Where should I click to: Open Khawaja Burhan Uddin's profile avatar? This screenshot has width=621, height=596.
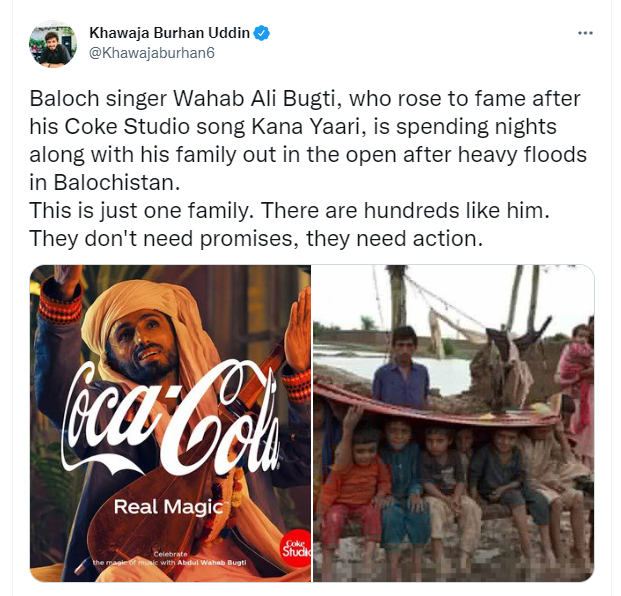53,44
